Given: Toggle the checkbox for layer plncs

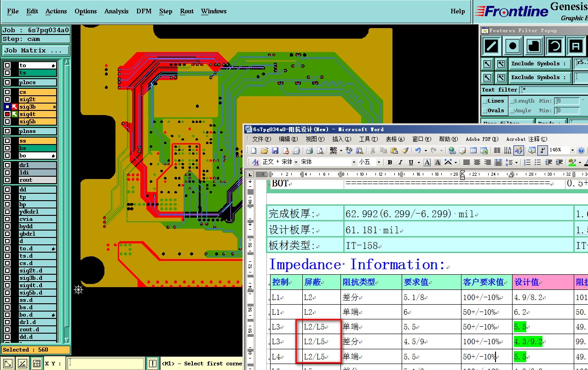Looking at the screenshot, I should tap(7, 82).
